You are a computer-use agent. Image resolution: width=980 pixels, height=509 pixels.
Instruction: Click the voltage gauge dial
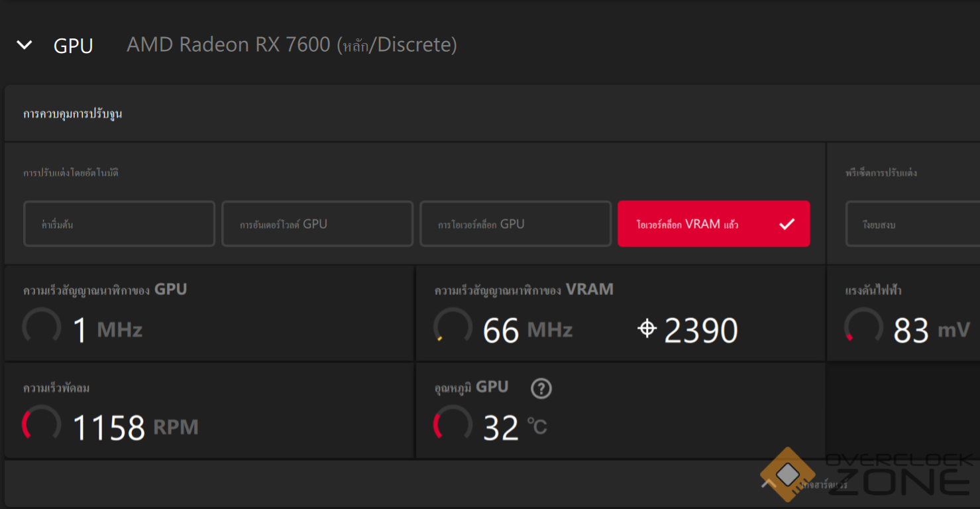[x=863, y=327]
